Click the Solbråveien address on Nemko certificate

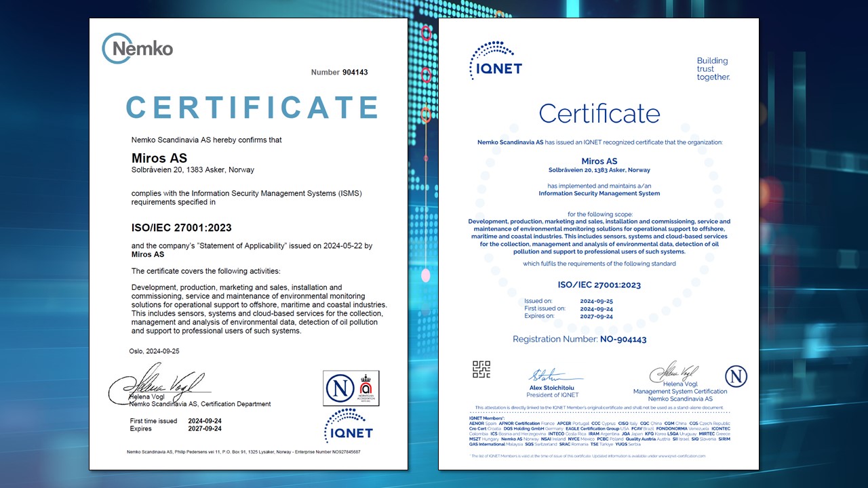tap(193, 170)
